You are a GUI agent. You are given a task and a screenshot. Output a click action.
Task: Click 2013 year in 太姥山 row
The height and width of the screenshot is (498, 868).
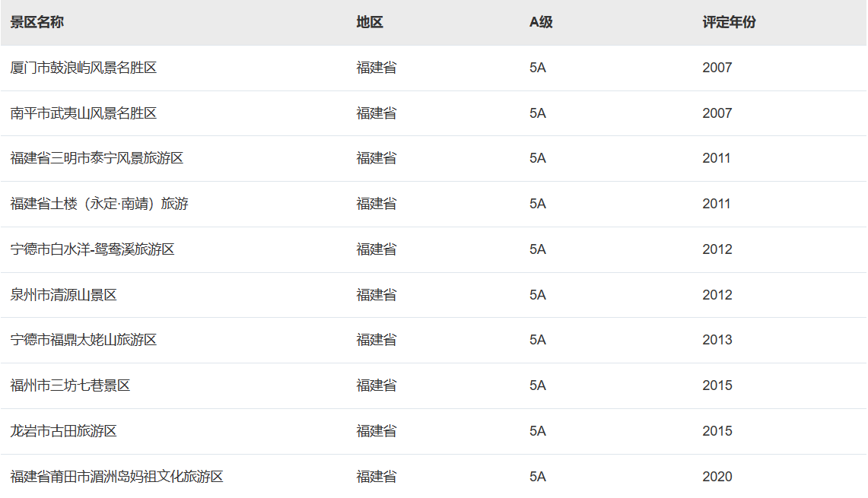click(717, 340)
